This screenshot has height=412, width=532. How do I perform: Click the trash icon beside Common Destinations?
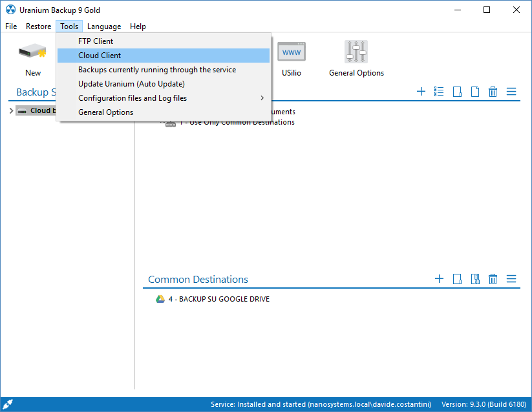[x=493, y=279]
